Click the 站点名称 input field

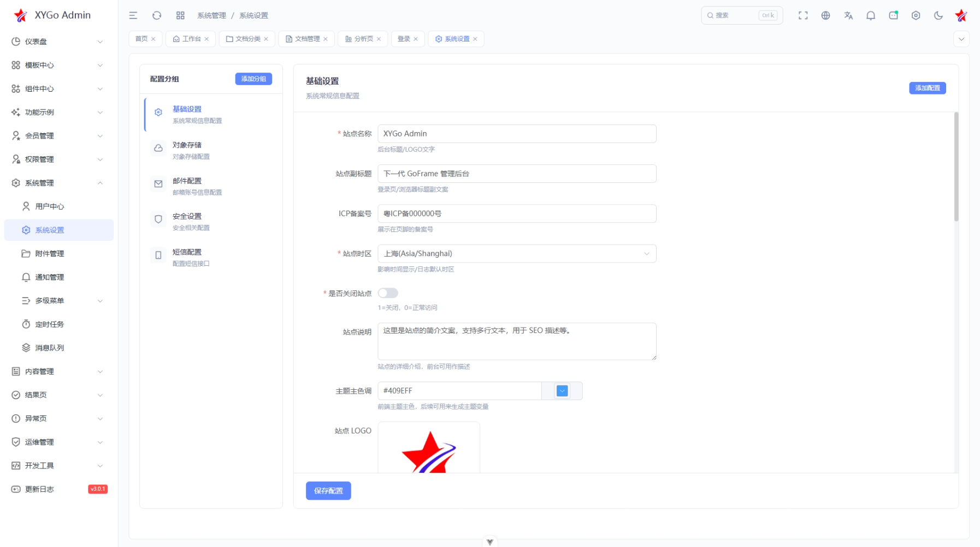(x=517, y=134)
